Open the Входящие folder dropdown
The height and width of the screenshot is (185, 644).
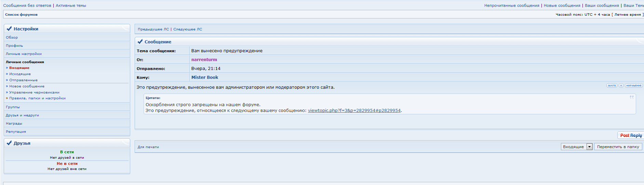pos(589,147)
